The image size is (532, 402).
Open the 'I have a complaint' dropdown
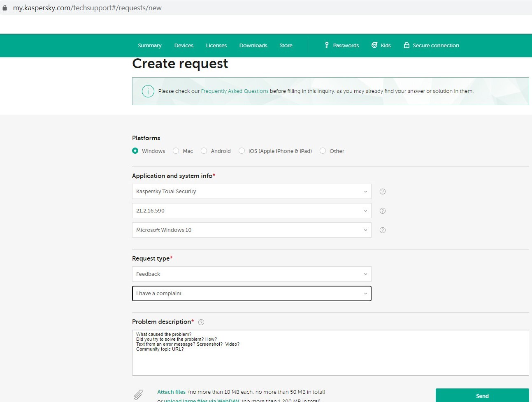point(252,293)
